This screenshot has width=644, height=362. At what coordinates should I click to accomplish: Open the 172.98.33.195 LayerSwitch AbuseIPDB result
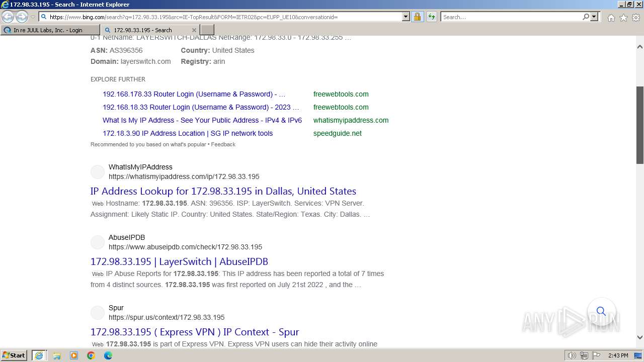[179, 261]
